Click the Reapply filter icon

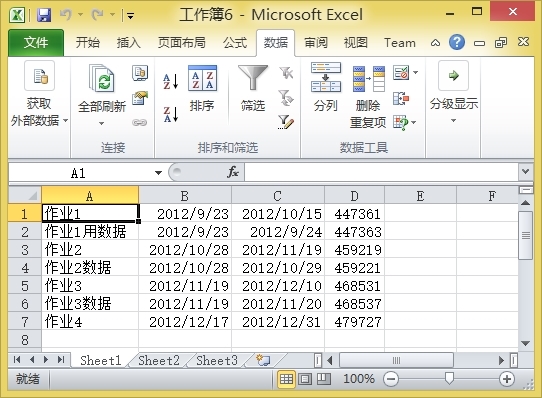286,98
